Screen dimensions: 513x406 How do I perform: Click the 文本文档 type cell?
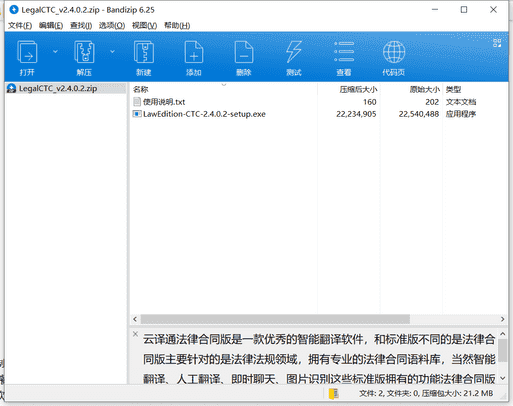click(x=461, y=102)
